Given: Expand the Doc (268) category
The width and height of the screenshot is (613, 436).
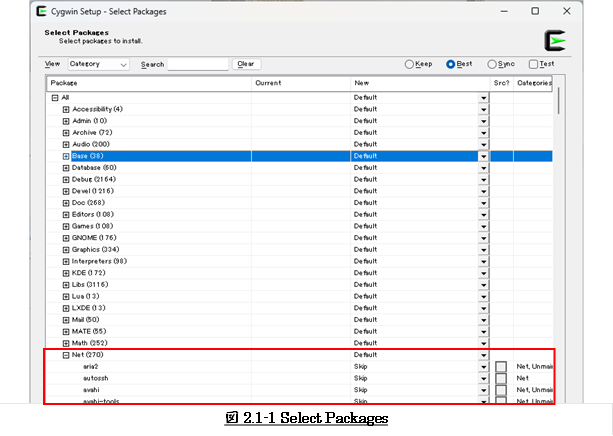Looking at the screenshot, I should 66,203.
